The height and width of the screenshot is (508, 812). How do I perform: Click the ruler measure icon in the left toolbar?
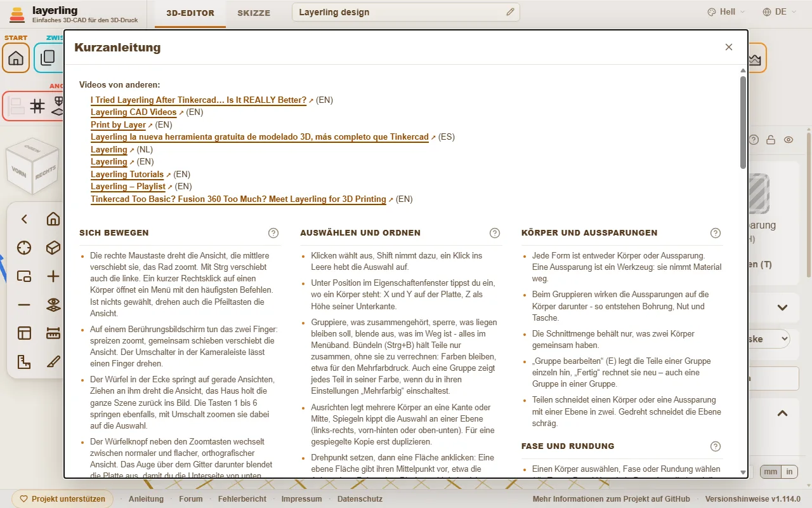(53, 333)
